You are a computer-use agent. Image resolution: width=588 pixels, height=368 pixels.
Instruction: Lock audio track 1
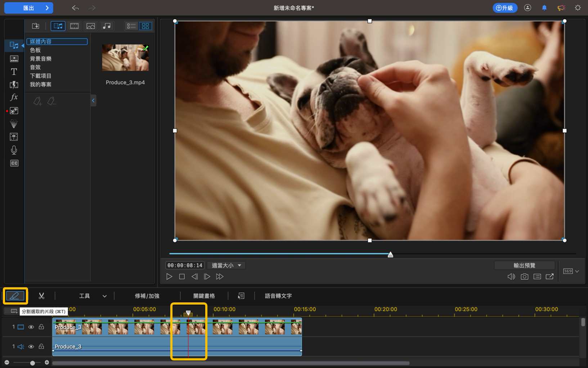41,346
